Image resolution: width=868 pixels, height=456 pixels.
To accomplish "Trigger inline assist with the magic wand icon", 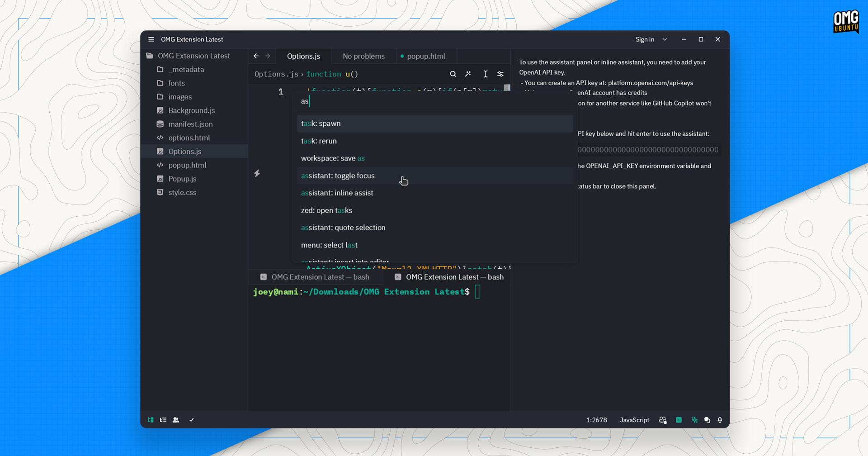I will pyautogui.click(x=468, y=74).
